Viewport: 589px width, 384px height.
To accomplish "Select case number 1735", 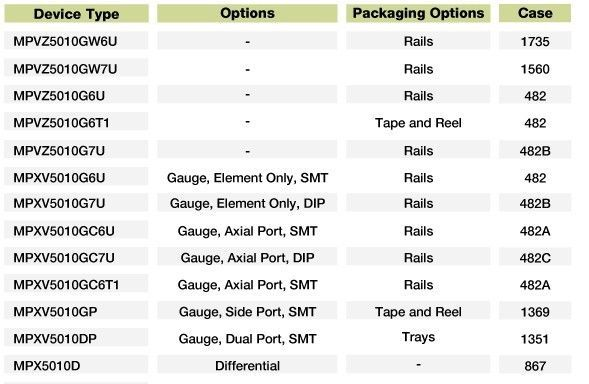I will [x=535, y=41].
